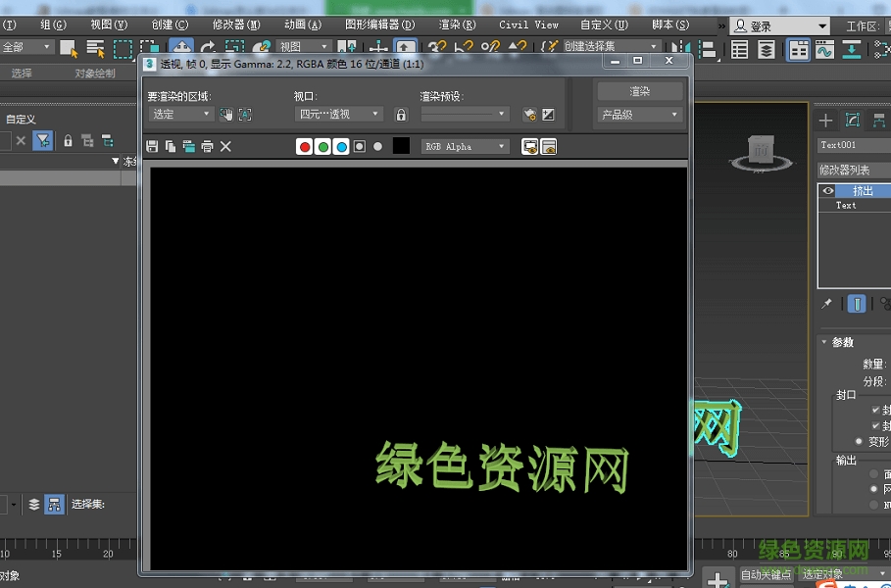Select the Select Object arrow tool
The height and width of the screenshot is (588, 891).
point(68,47)
